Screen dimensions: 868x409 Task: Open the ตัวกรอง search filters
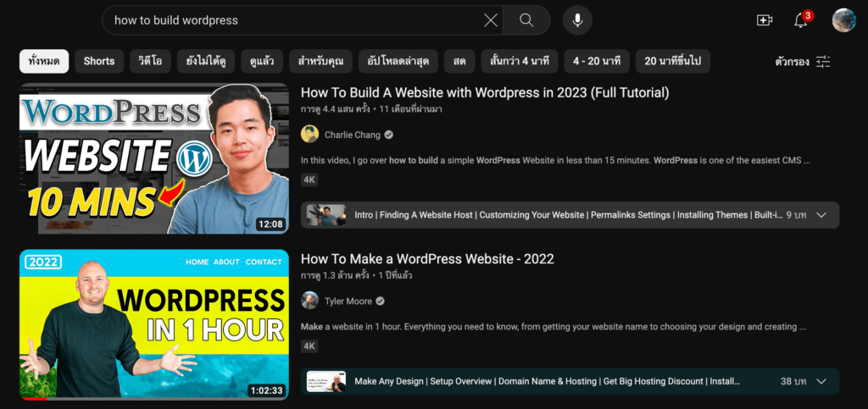(803, 62)
